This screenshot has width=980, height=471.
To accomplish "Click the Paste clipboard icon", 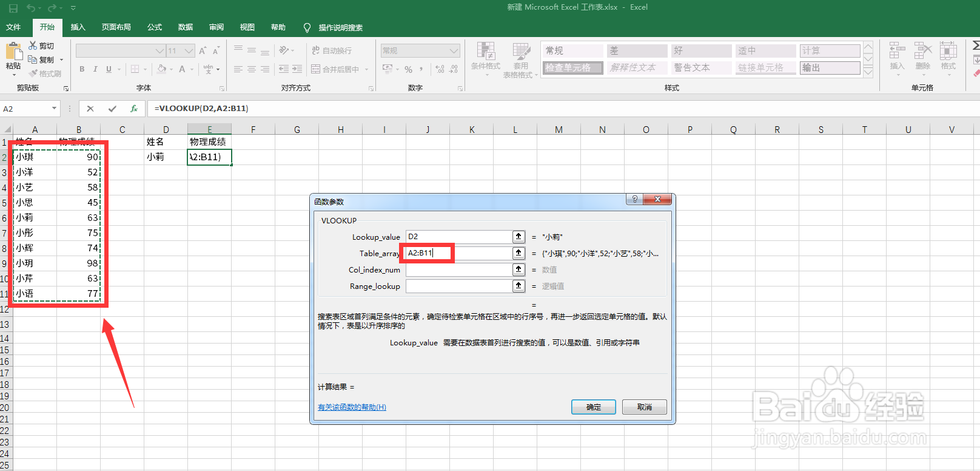I will tap(13, 52).
